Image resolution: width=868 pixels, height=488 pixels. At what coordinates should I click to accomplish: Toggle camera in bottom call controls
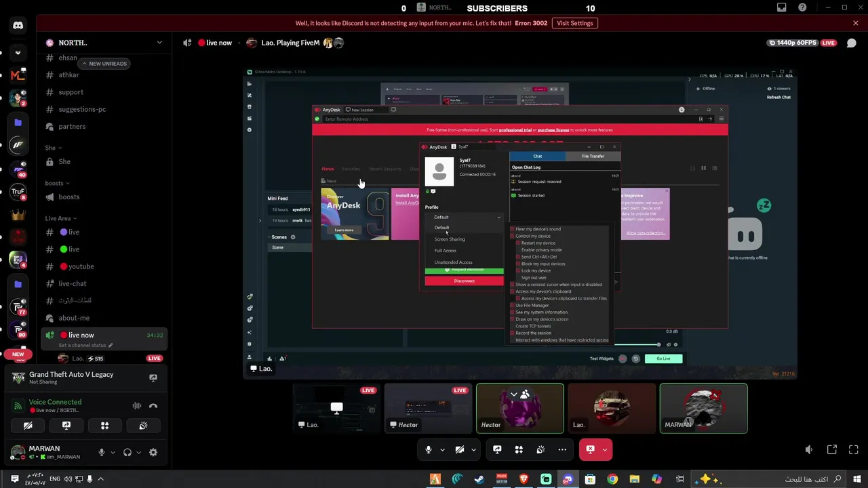click(459, 449)
